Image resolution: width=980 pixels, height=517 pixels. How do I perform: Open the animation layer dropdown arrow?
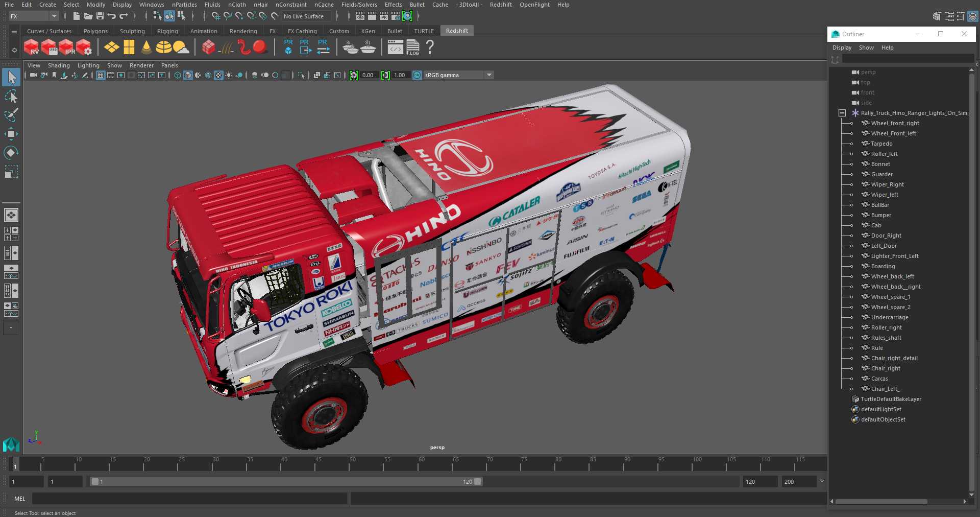(x=822, y=481)
